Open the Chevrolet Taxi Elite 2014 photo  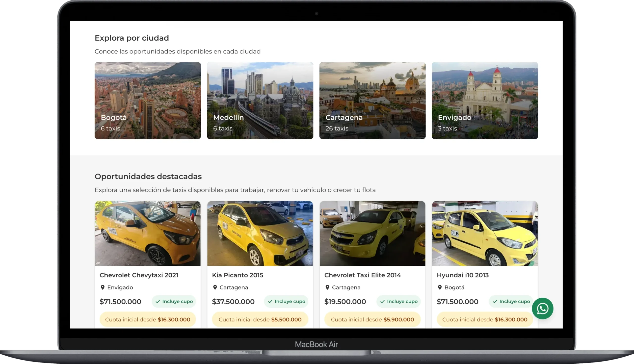click(372, 233)
